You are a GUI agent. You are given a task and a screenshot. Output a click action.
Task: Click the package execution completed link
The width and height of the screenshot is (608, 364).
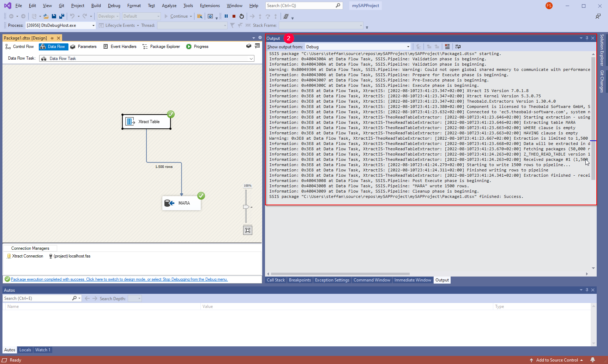point(119,279)
